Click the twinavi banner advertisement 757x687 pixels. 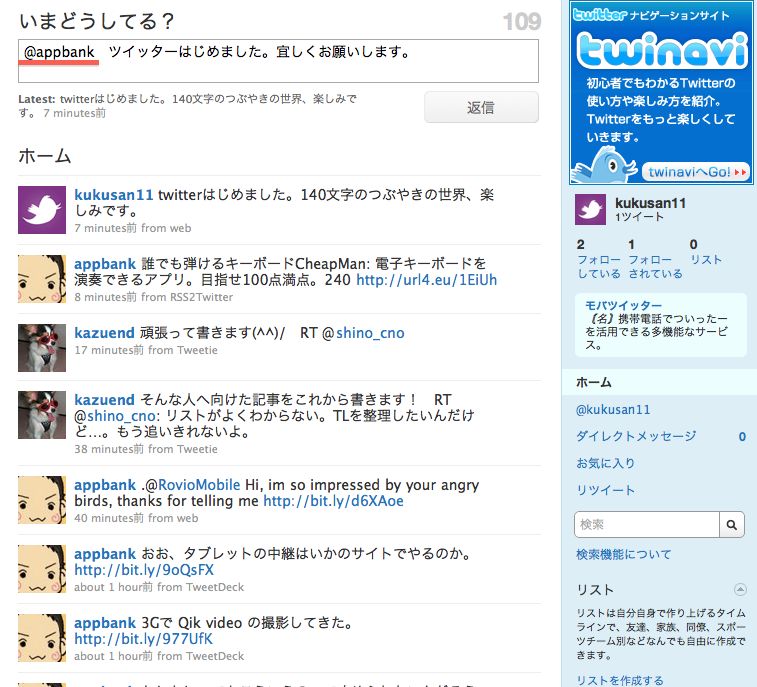point(661,93)
